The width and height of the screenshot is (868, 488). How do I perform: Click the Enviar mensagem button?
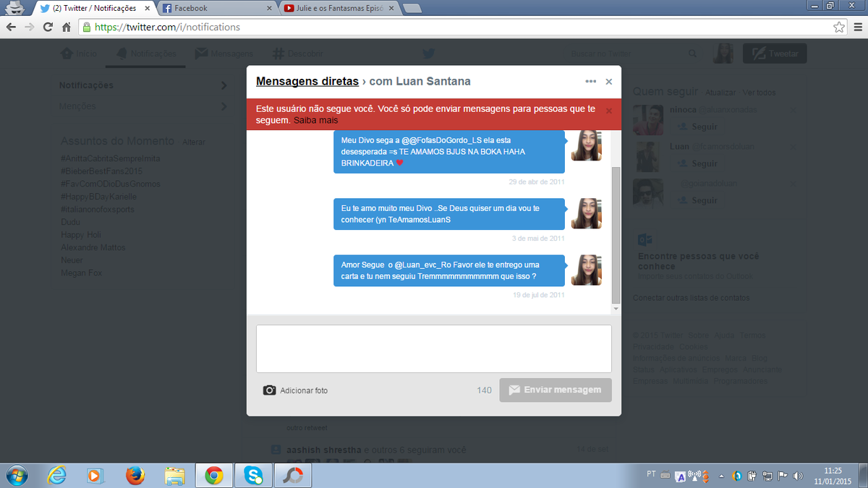pos(556,390)
